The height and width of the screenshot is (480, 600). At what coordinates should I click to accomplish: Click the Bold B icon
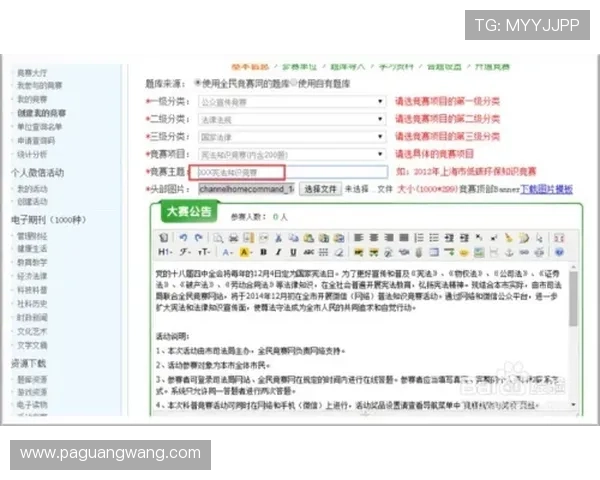[x=263, y=252]
